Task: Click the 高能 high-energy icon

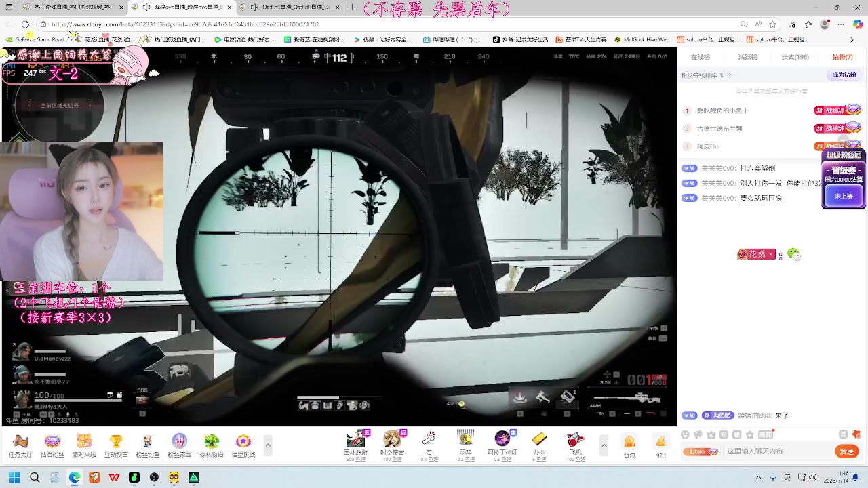Action: pyautogui.click(x=766, y=434)
